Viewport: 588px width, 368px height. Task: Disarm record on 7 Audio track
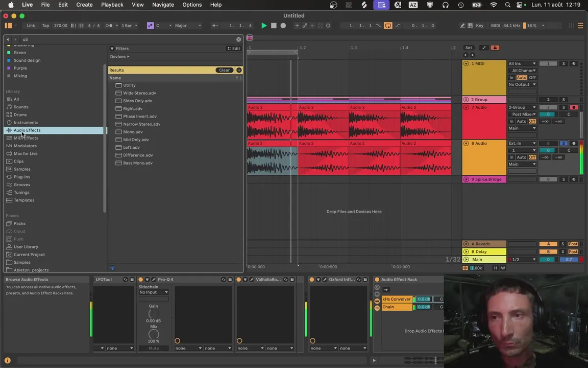573,107
